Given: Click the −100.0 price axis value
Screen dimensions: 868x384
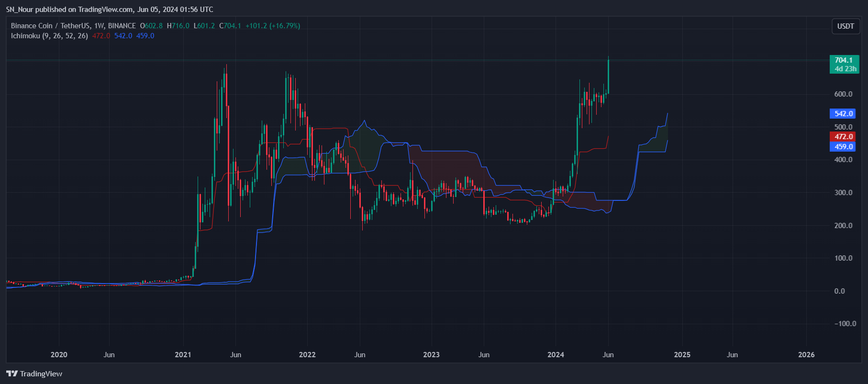Looking at the screenshot, I should 845,324.
